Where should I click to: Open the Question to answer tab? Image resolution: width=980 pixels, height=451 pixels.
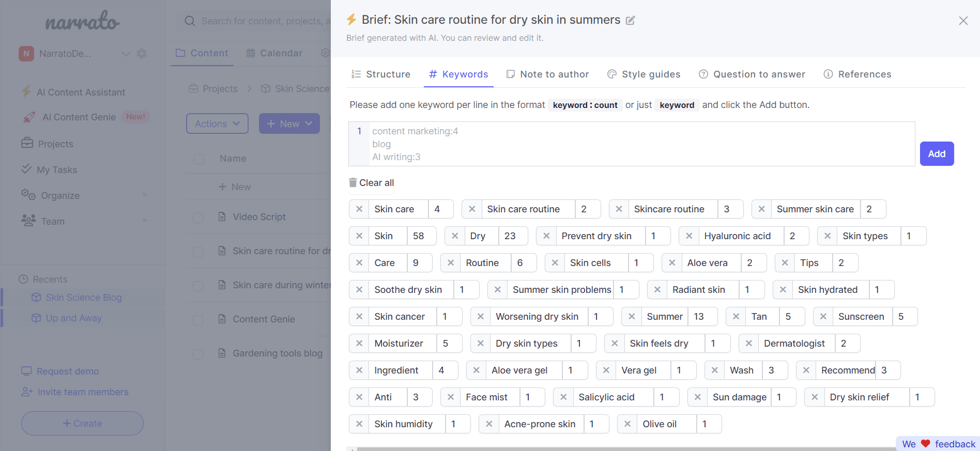click(x=752, y=74)
